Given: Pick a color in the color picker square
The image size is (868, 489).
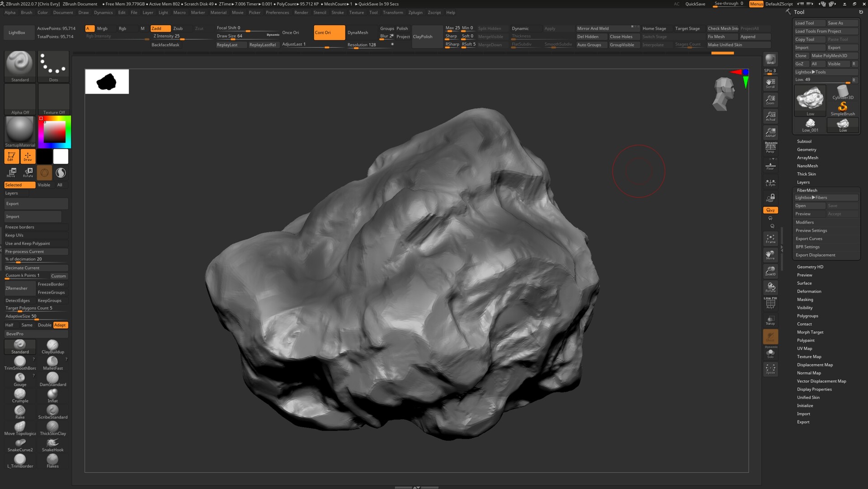Looking at the screenshot, I should click(x=55, y=132).
